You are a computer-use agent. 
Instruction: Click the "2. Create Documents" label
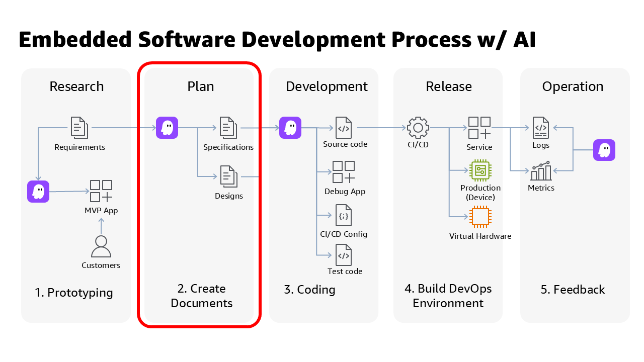pyautogui.click(x=201, y=296)
